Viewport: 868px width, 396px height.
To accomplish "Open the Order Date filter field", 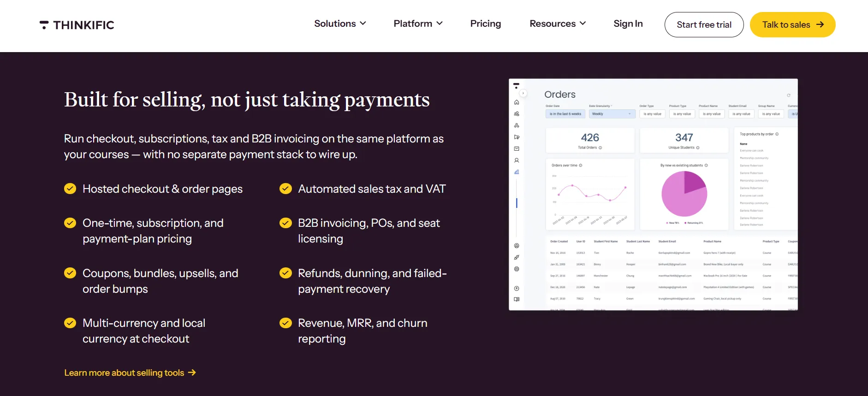I will click(565, 114).
